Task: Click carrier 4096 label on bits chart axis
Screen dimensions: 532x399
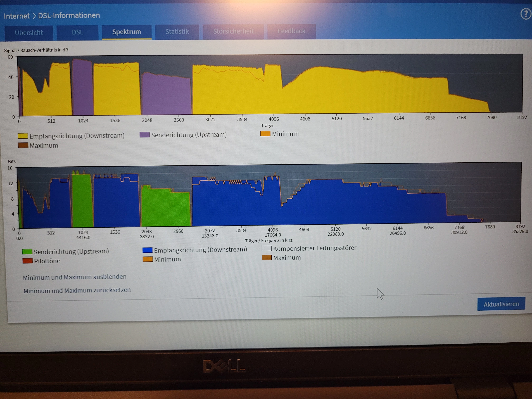Action: (x=272, y=230)
